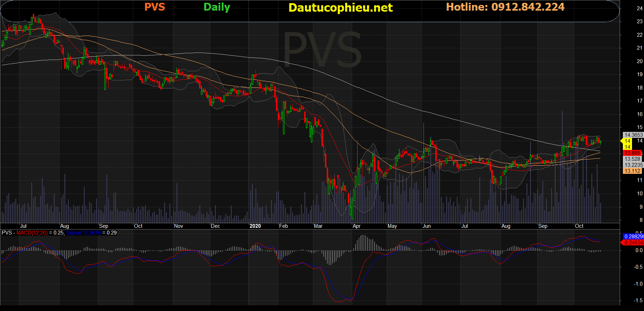This screenshot has width=644, height=311.
Task: Open the Dautucophieu.net link
Action: click(x=340, y=8)
